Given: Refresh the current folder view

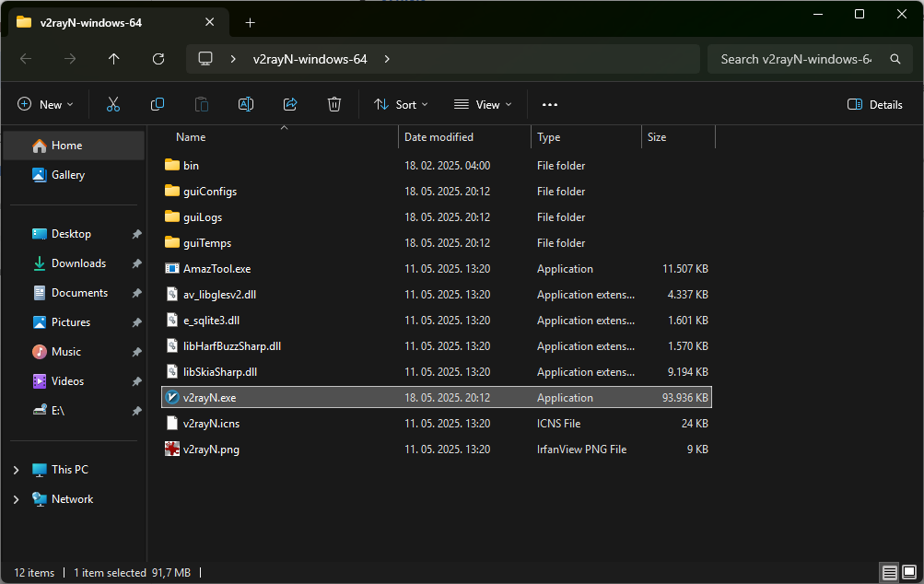Looking at the screenshot, I should click(x=158, y=59).
